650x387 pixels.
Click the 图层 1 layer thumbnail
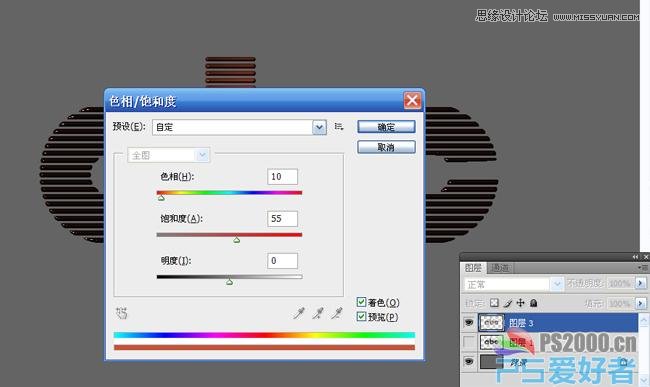pyautogui.click(x=491, y=342)
